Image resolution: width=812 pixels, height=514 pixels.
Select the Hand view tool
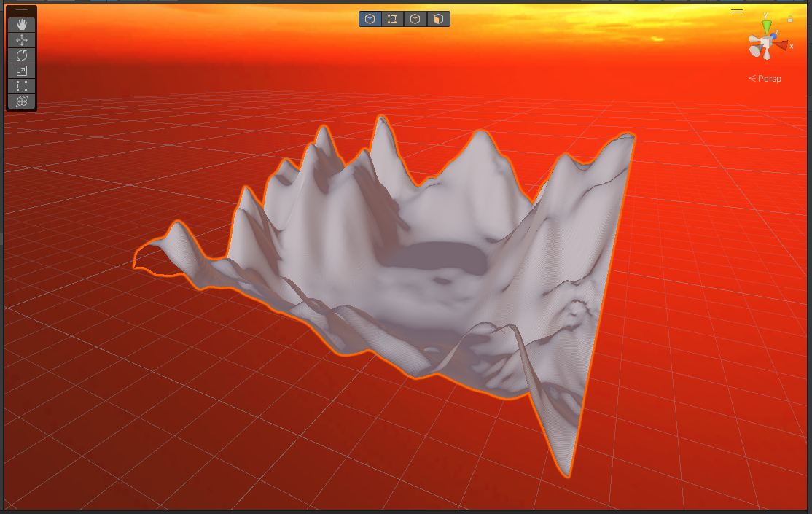(x=22, y=24)
